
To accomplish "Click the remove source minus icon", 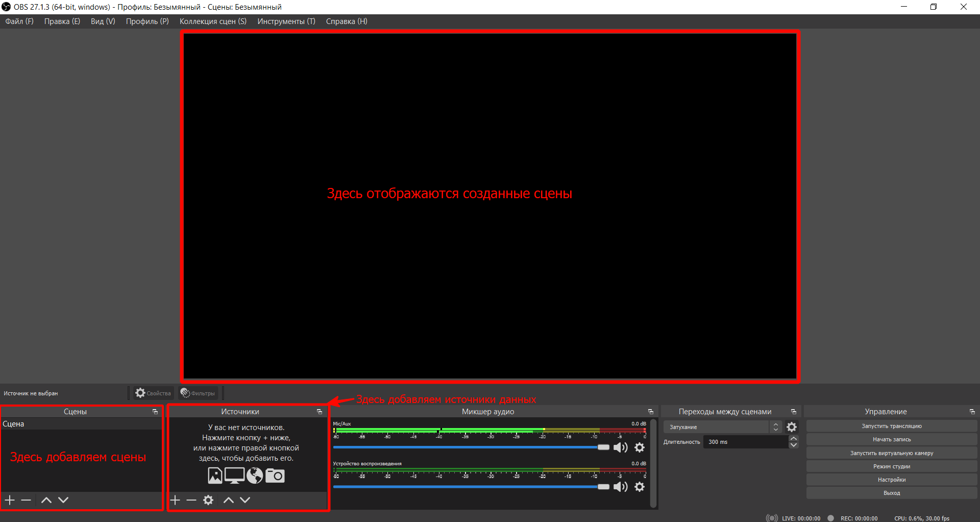I will (x=191, y=500).
